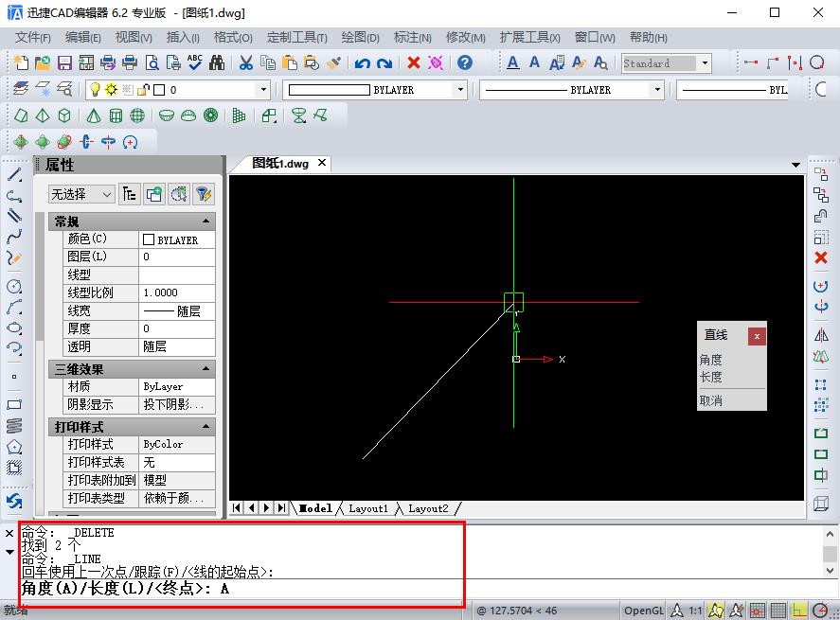
Task: Select the Line tool in the left toolbar
Action: (14, 174)
